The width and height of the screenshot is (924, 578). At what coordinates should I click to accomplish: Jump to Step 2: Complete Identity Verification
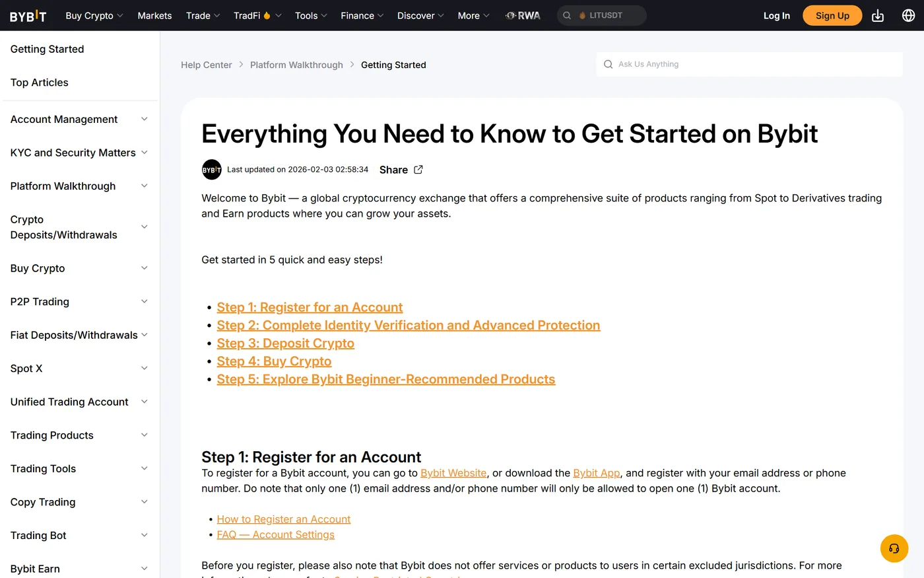pos(409,325)
